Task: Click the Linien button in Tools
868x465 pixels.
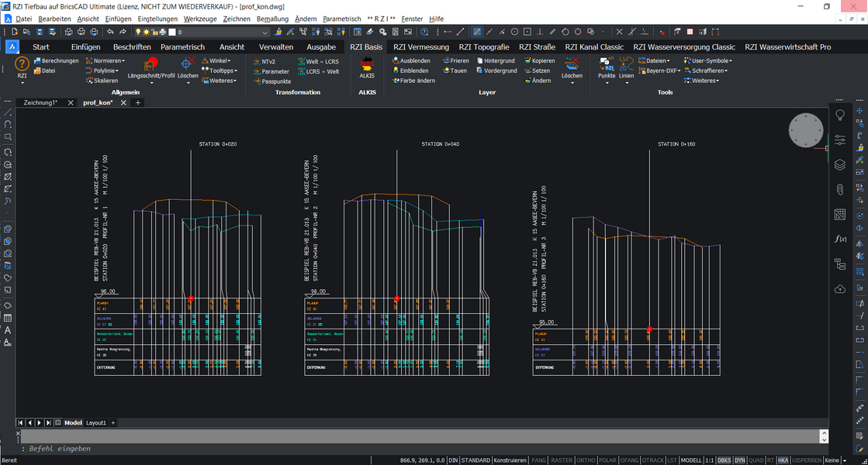Action: pos(626,68)
